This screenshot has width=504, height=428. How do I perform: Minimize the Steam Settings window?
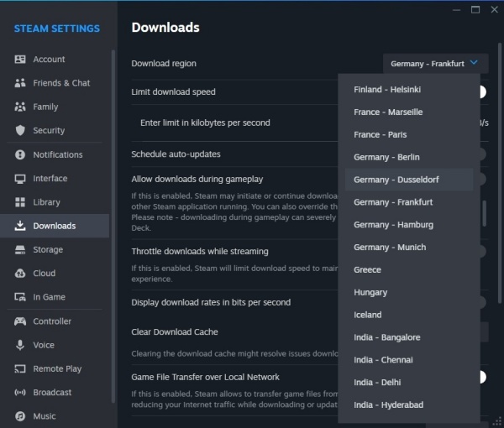[456, 10]
